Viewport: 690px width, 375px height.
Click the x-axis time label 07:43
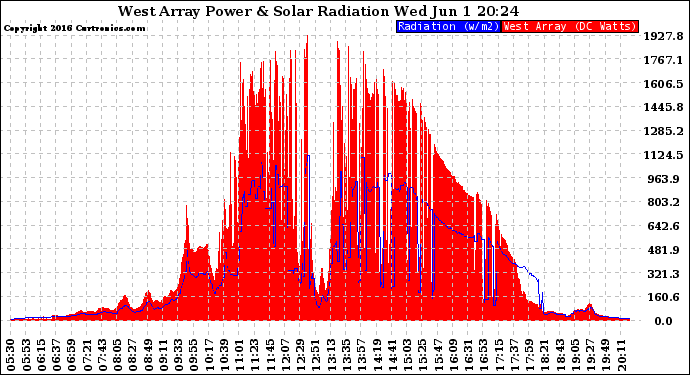click(103, 355)
